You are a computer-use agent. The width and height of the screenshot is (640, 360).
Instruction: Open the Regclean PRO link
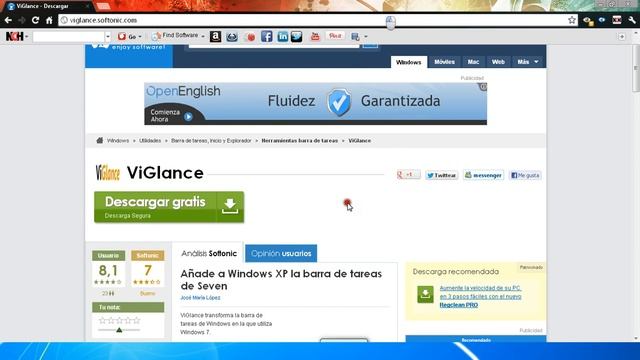pyautogui.click(x=458, y=305)
